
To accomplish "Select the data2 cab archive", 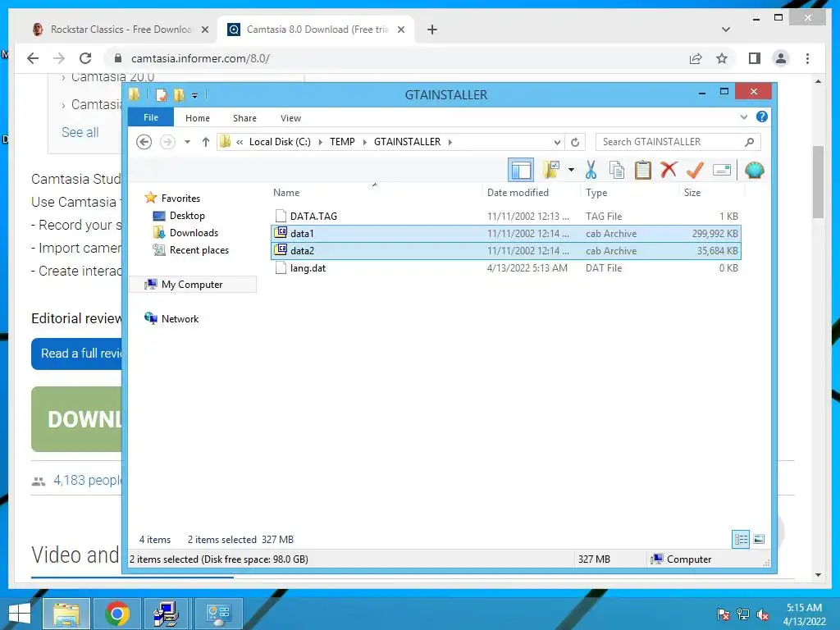I will [506, 251].
